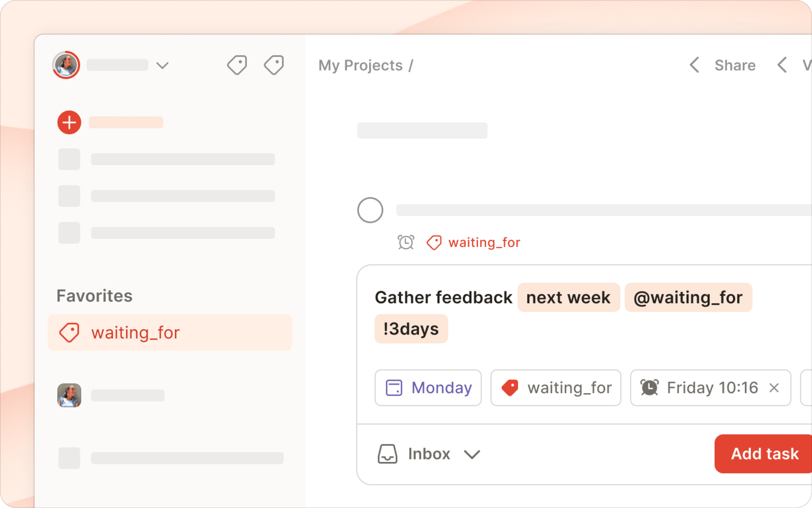Image resolution: width=812 pixels, height=508 pixels.
Task: Click the user avatar in the top left
Action: [66, 64]
